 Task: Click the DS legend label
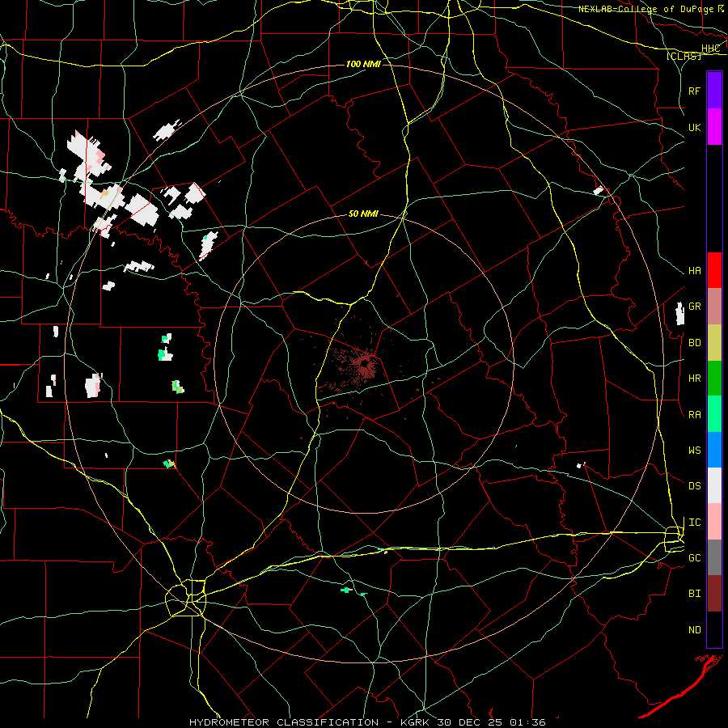point(694,486)
